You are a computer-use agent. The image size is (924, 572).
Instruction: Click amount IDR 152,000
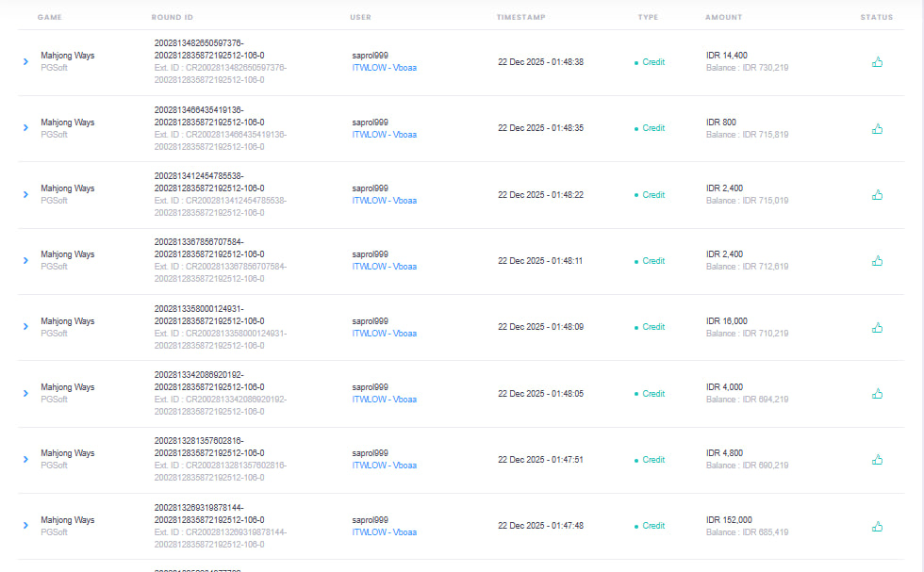[729, 519]
